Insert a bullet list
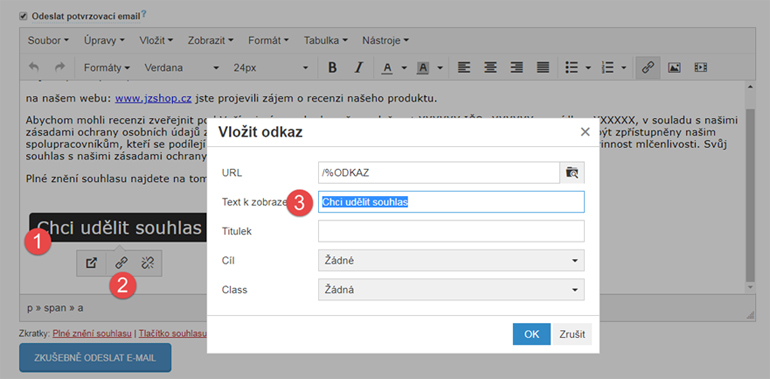 coord(571,68)
